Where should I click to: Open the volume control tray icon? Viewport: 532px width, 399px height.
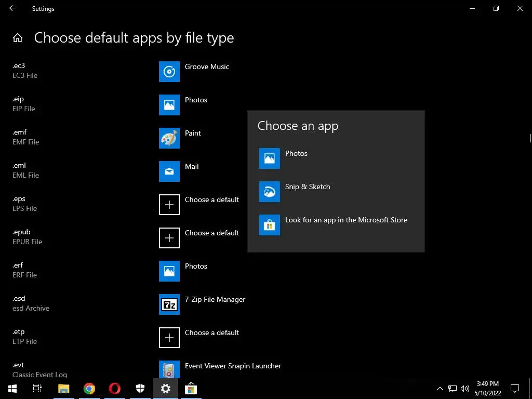(465, 389)
